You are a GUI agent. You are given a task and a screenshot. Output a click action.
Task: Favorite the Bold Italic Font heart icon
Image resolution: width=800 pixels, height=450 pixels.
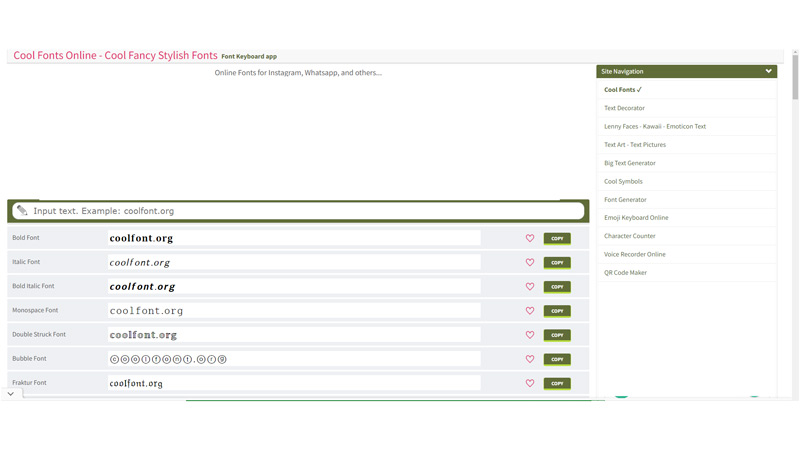[x=530, y=287]
